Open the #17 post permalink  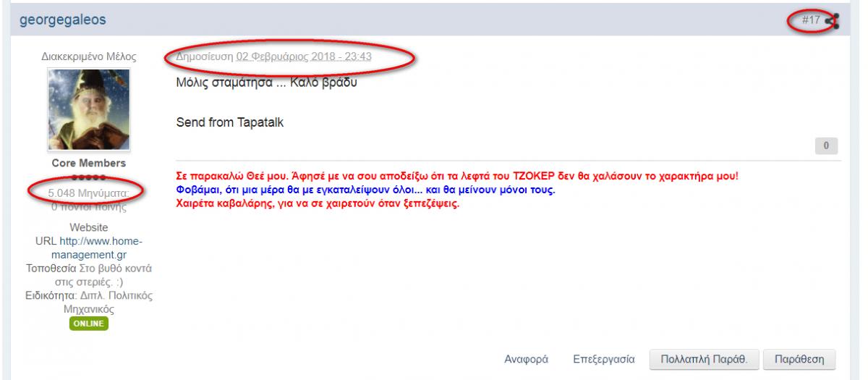point(811,20)
